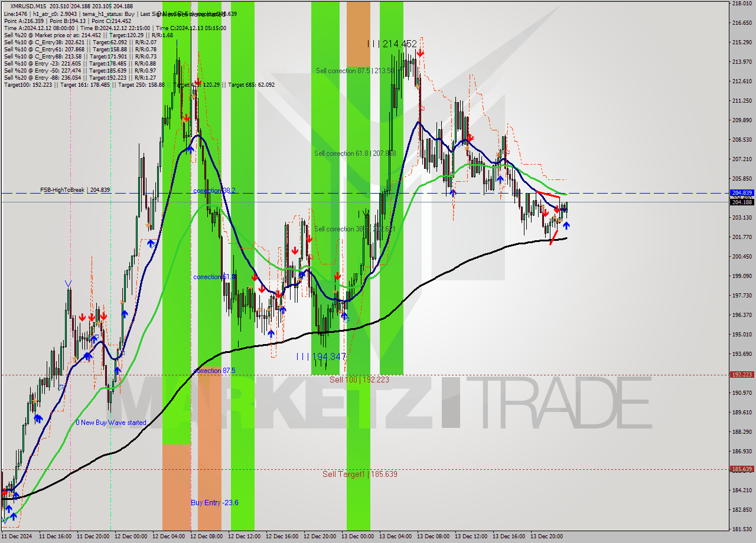
Task: Select the 'Sell %20 @ Entry -88' info line
Action: (x=80, y=77)
